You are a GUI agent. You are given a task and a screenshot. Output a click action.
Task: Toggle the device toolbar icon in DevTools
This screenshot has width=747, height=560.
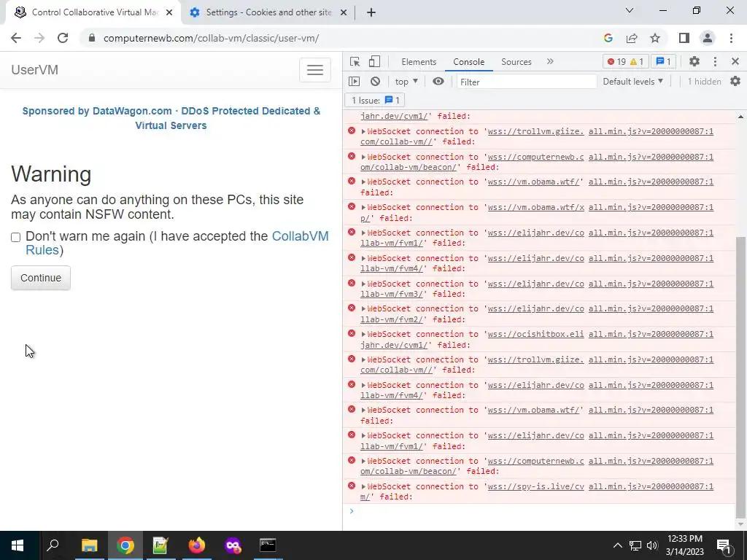coord(374,61)
